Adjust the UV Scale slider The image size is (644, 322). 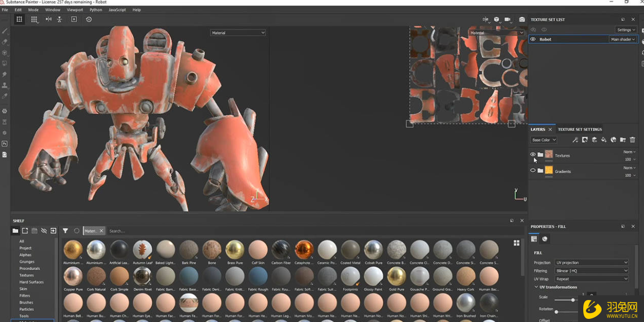click(573, 300)
